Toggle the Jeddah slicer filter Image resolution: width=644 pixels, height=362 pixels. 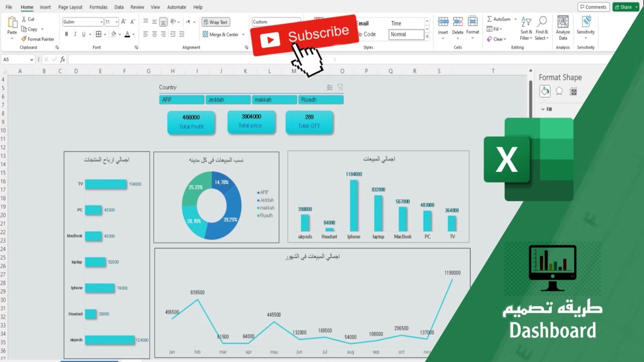click(228, 100)
